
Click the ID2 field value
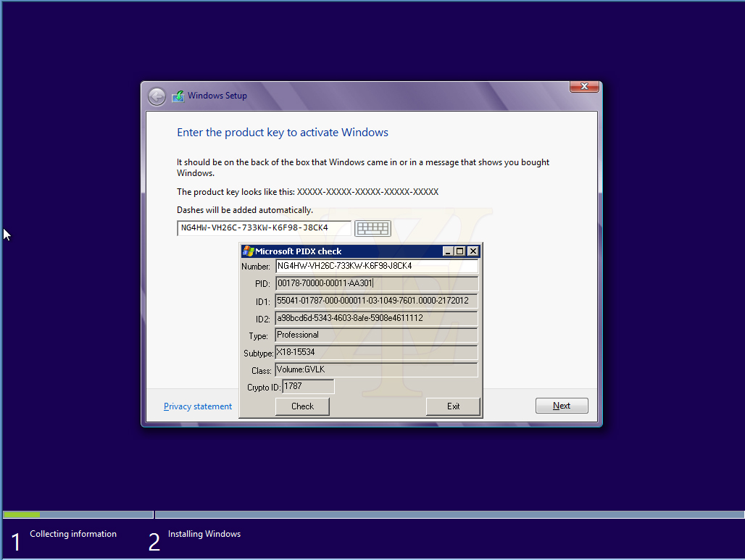[376, 318]
